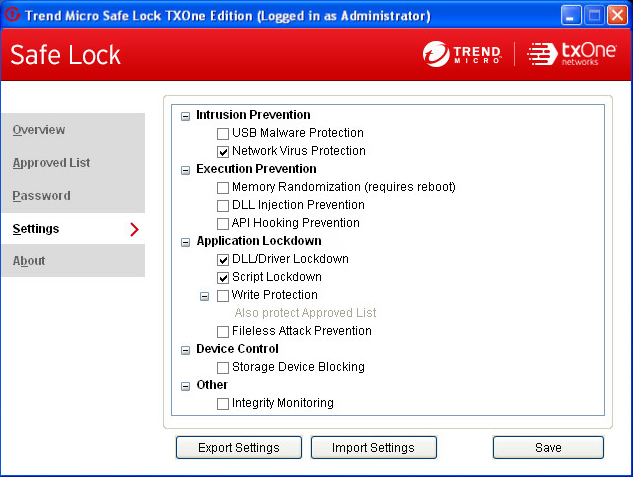Click the Export Settings button

pos(238,447)
